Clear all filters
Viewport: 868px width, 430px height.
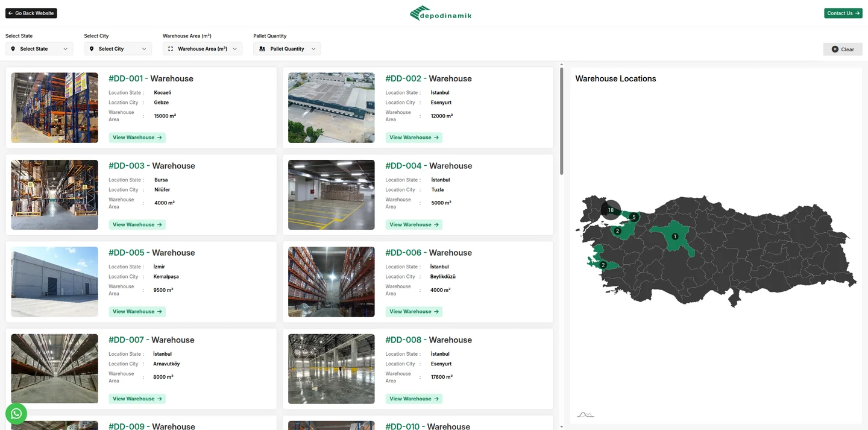(843, 49)
